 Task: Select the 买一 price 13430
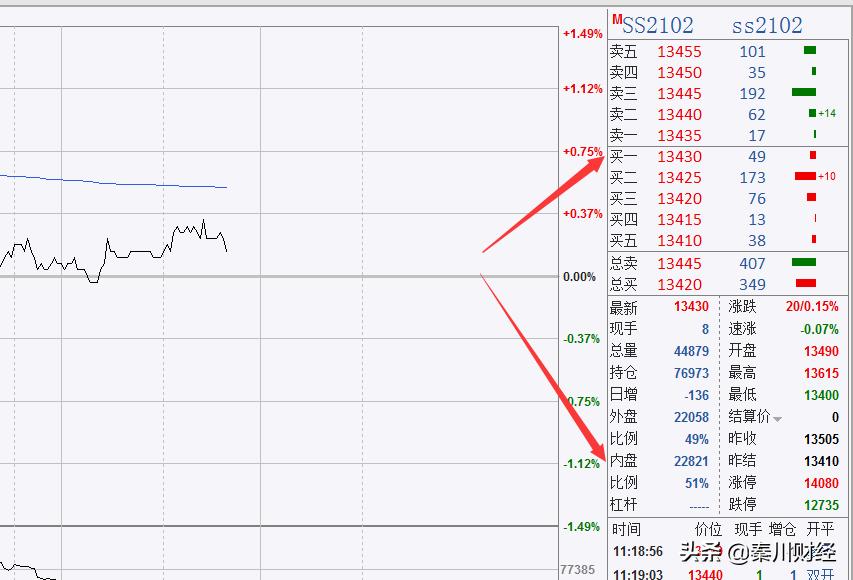[x=679, y=156]
